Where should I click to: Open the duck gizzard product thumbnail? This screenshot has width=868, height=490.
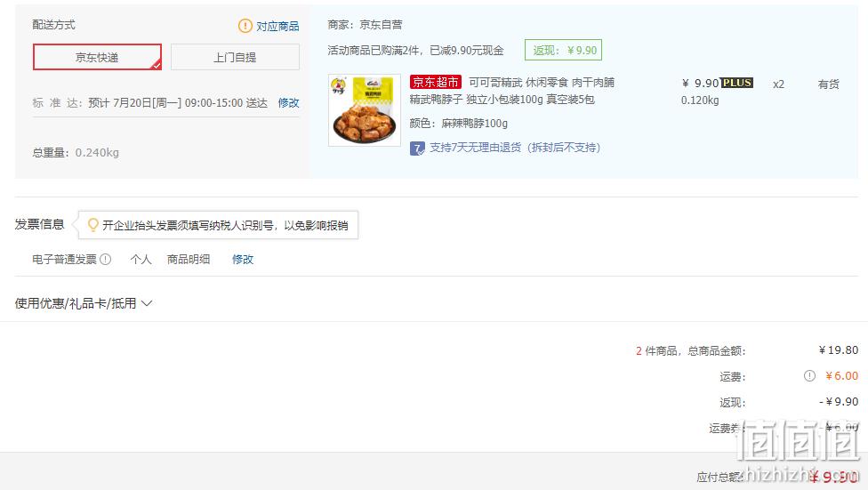[365, 110]
